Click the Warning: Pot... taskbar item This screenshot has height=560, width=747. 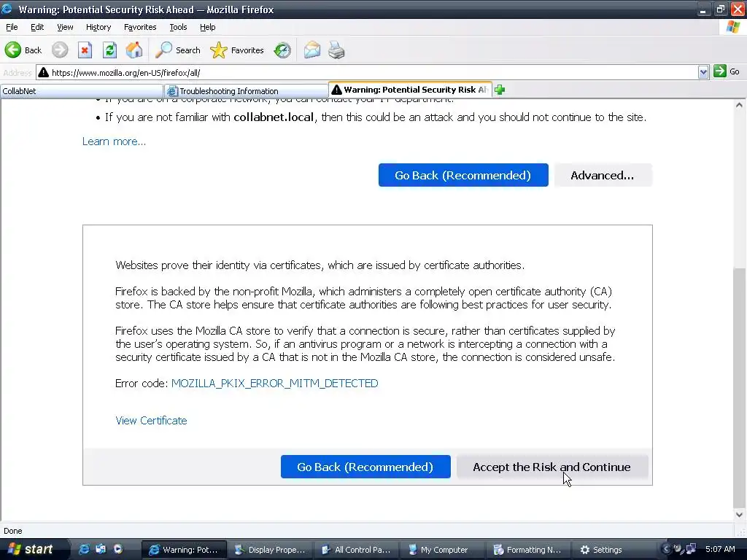tap(183, 550)
